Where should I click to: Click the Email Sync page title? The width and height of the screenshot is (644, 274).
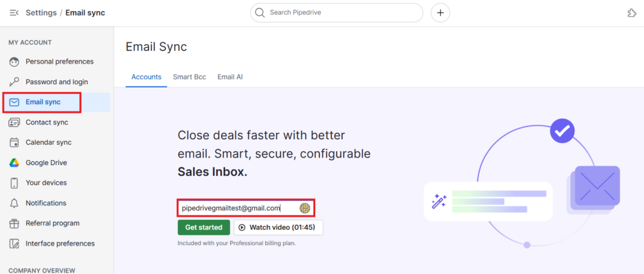tap(156, 47)
